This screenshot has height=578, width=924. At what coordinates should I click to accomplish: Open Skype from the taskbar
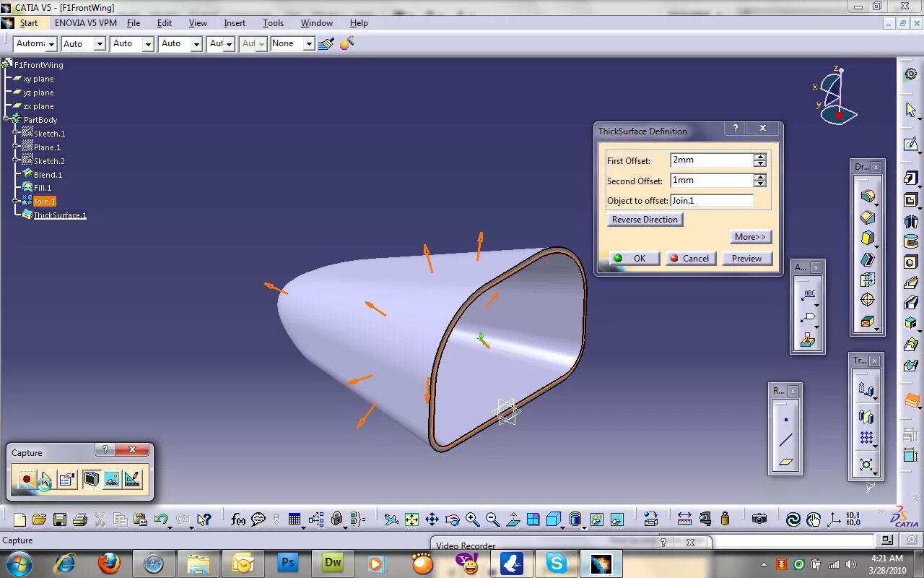pyautogui.click(x=556, y=563)
